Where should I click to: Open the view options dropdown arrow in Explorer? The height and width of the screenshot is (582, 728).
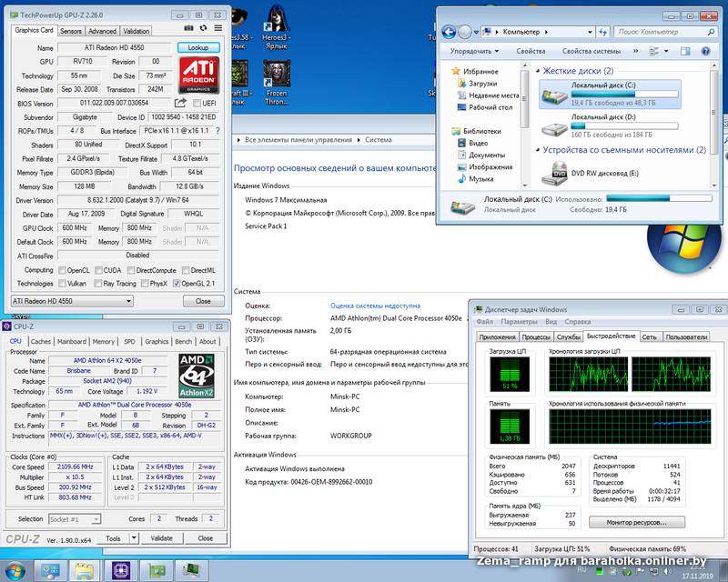666,51
